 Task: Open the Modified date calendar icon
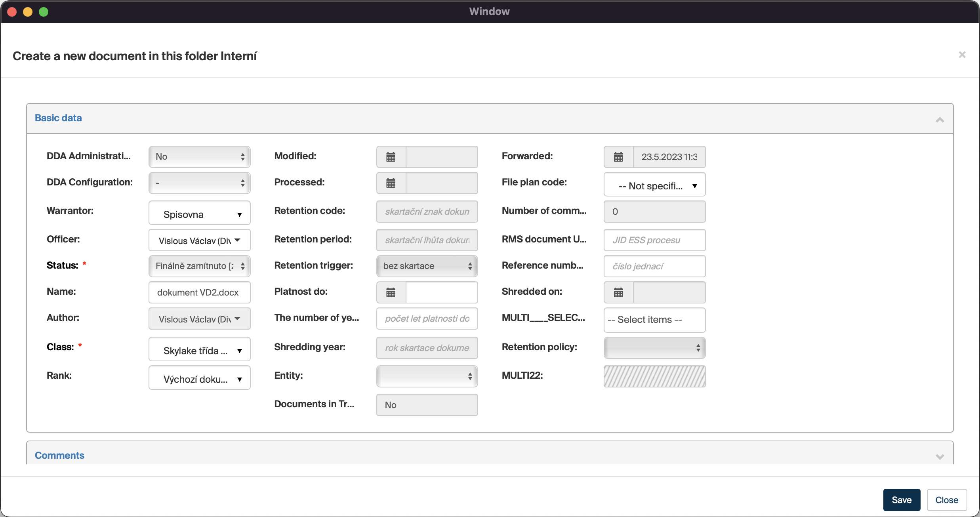391,157
